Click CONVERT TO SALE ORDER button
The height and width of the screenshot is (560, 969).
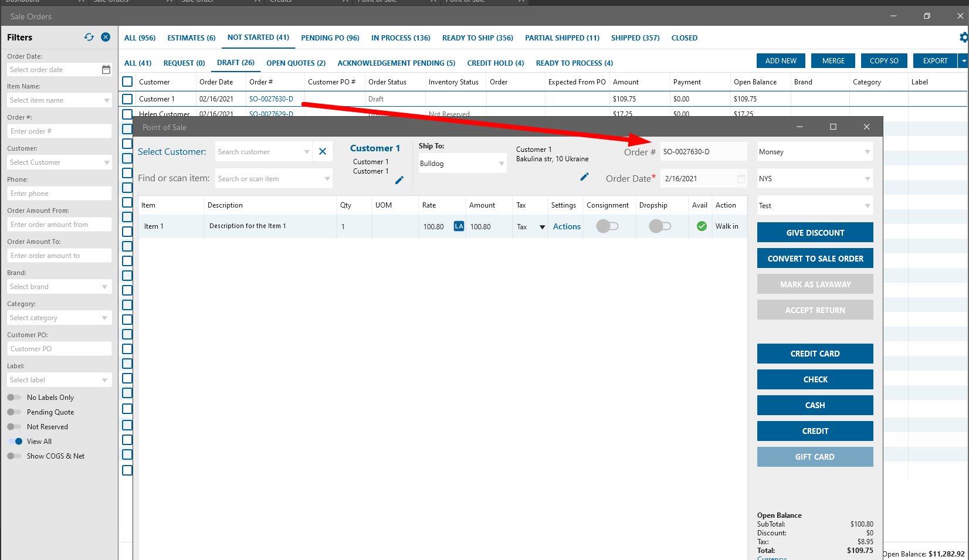point(815,259)
